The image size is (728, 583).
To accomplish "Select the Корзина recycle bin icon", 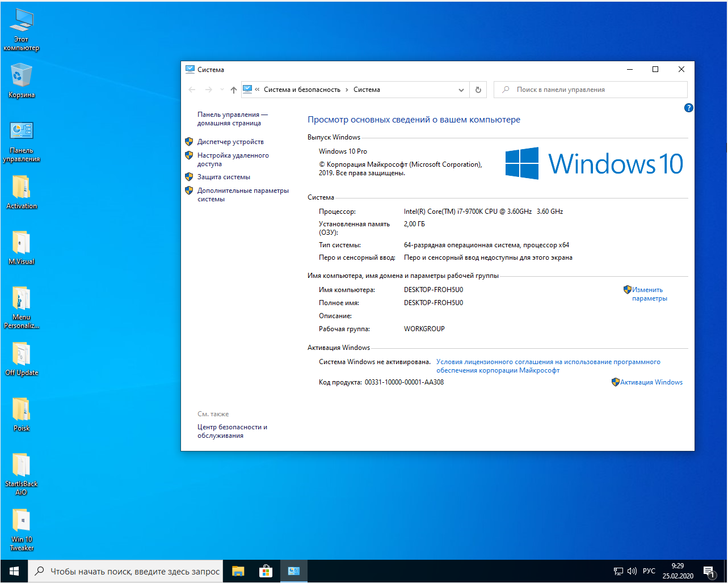I will point(22,81).
